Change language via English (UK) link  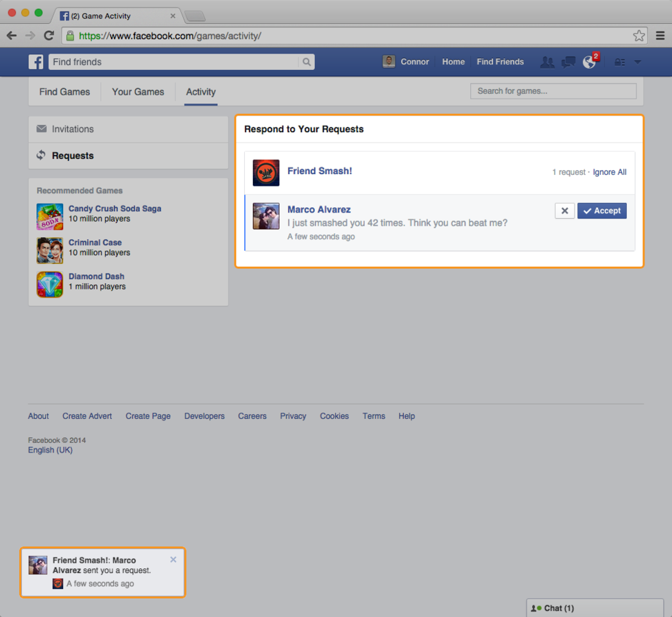pos(50,450)
